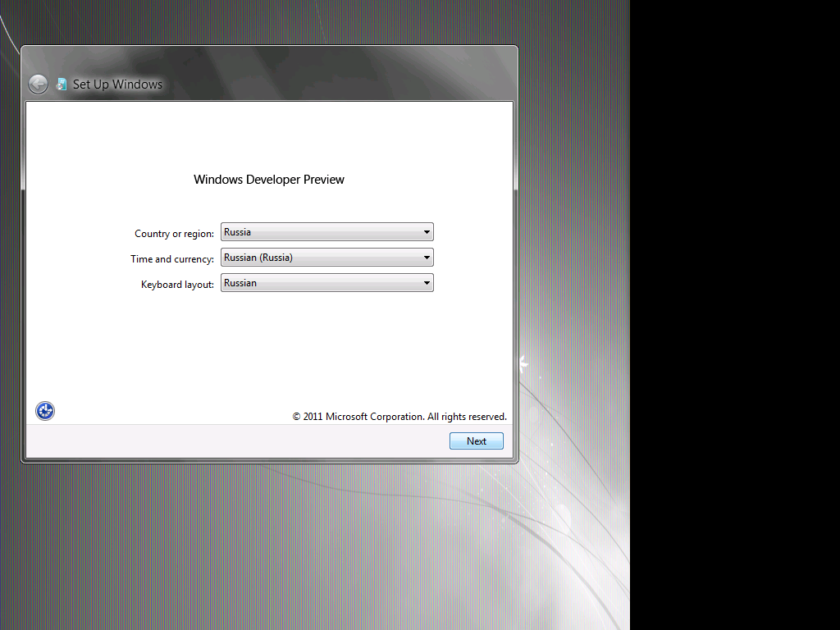
Task: Open the Keyboard layout dropdown
Action: 326,283
